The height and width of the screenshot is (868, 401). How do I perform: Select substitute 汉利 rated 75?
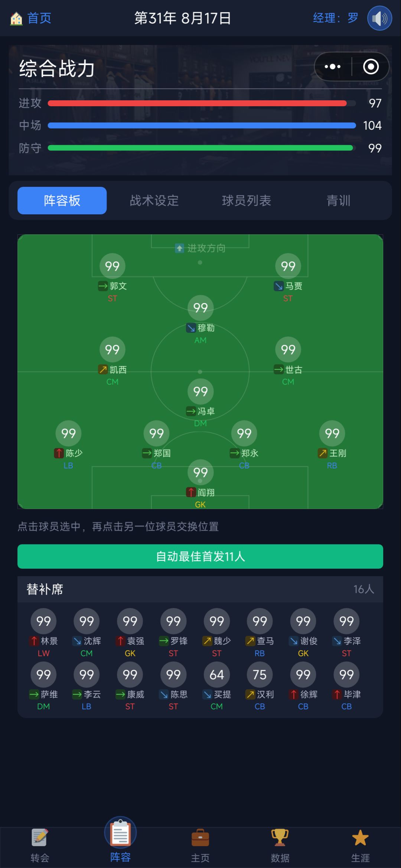click(x=260, y=686)
